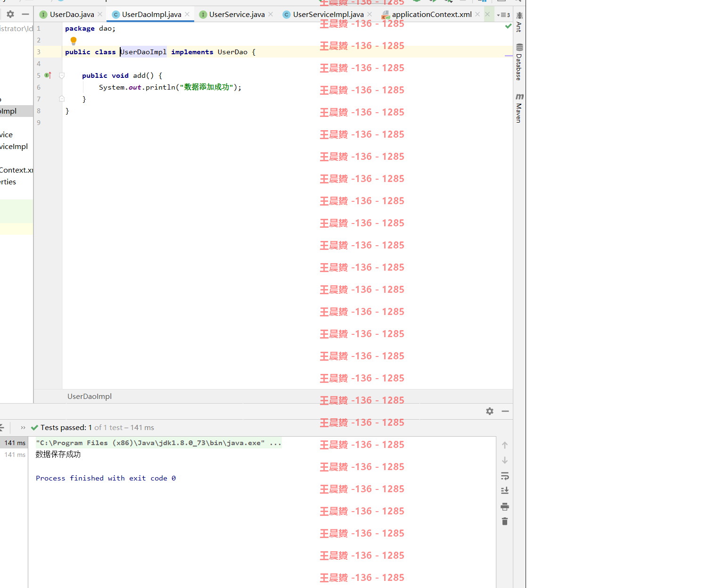Viewport: 724px width, 588px height.
Task: Click line number 9 in the gutter
Action: 39,123
